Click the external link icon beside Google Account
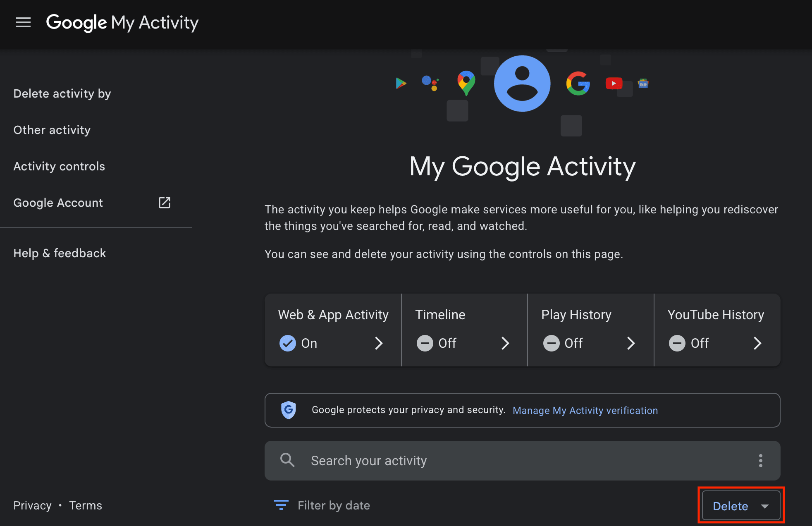 point(165,203)
